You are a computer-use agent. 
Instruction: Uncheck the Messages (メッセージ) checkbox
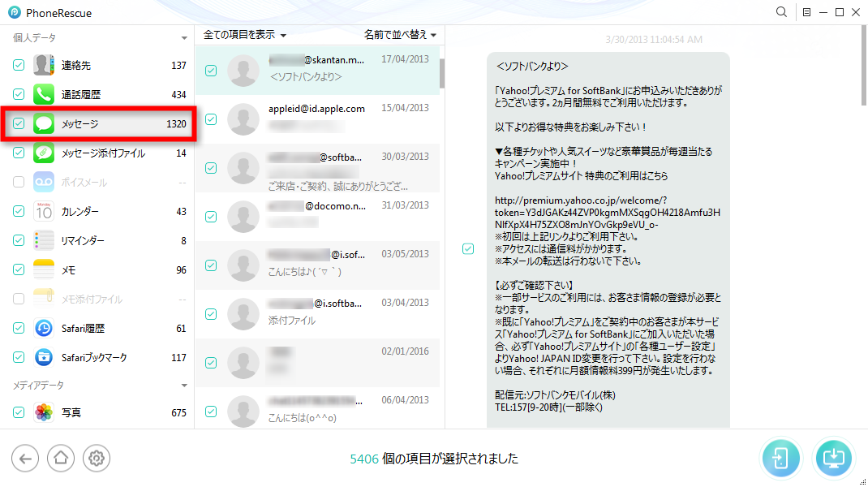point(19,123)
